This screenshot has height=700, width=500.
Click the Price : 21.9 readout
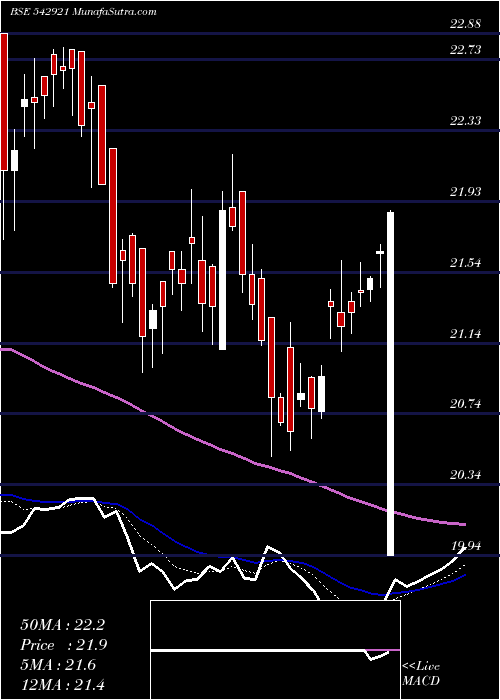coord(63,645)
